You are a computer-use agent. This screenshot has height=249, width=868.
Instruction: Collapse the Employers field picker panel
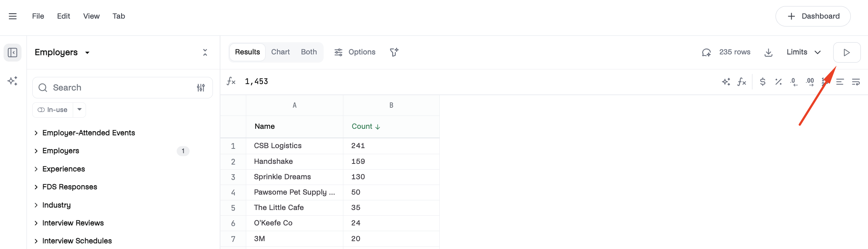[205, 52]
